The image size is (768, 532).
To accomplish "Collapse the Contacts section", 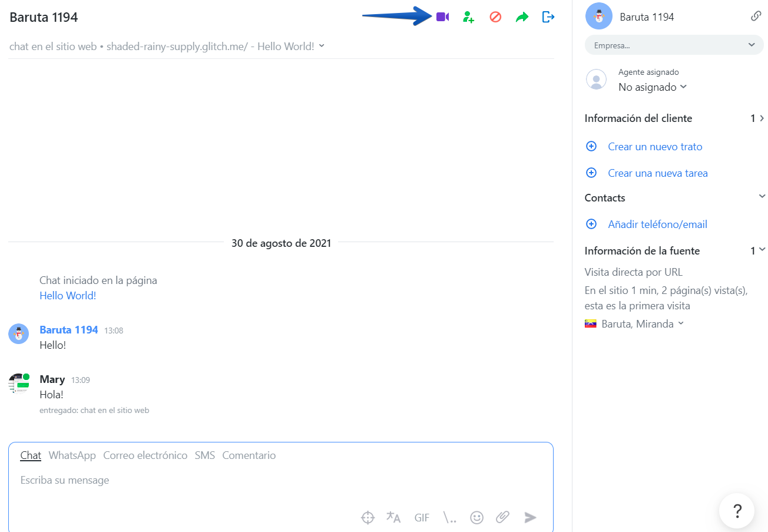I will point(762,196).
